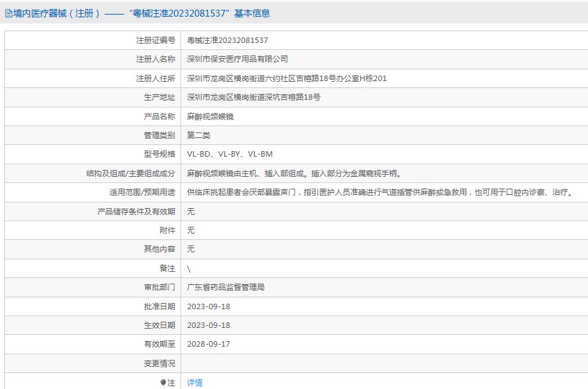Open the 详情 link
The width and height of the screenshot is (588, 389).
coord(194,383)
